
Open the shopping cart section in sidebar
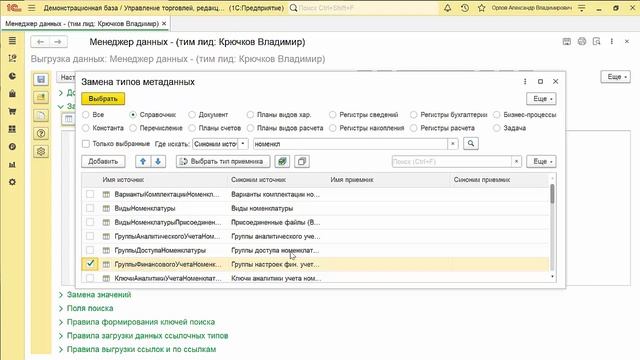tap(12, 111)
